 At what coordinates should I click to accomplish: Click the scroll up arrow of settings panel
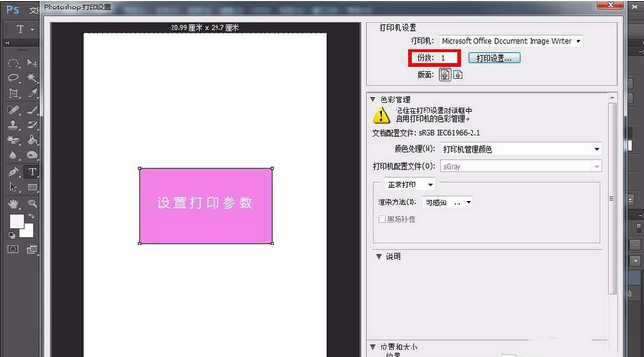point(612,98)
